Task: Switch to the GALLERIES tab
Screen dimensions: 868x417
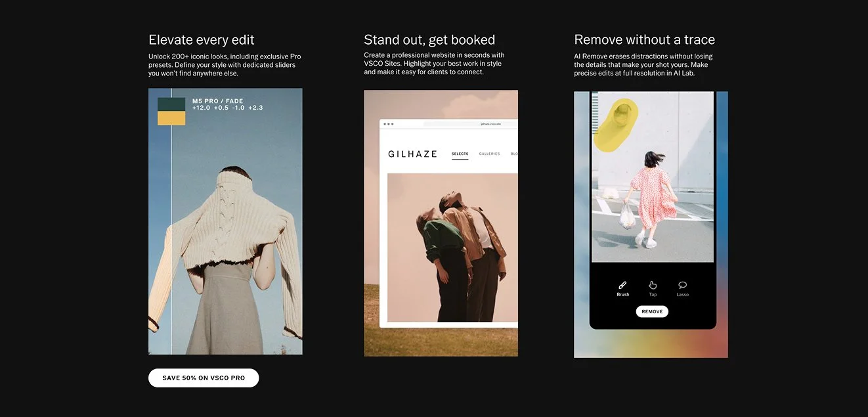Action: pos(489,153)
